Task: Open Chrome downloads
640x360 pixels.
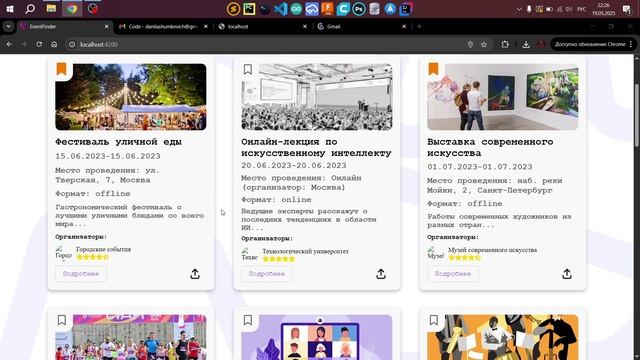Action: click(526, 44)
